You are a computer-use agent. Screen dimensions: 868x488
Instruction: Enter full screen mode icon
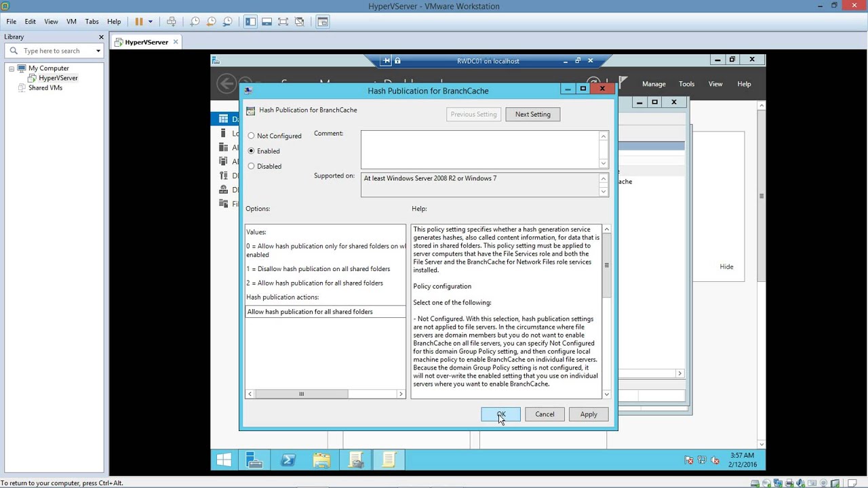click(283, 22)
